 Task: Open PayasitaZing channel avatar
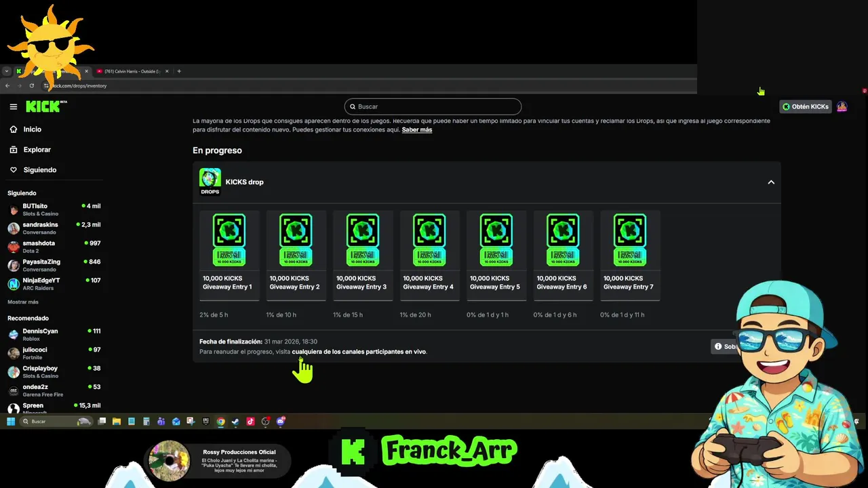[x=14, y=265]
